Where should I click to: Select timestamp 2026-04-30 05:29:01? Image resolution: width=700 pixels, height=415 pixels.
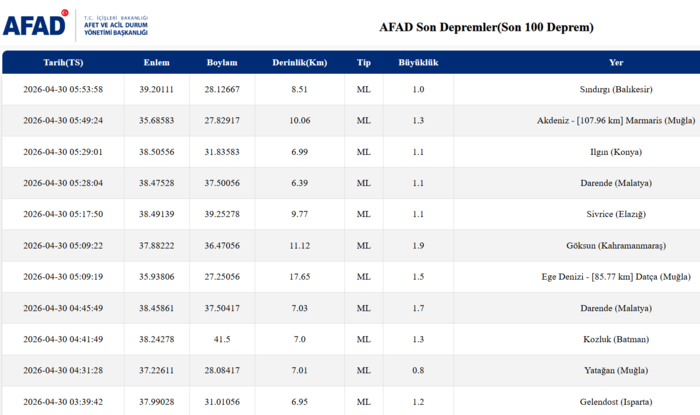pos(63,152)
